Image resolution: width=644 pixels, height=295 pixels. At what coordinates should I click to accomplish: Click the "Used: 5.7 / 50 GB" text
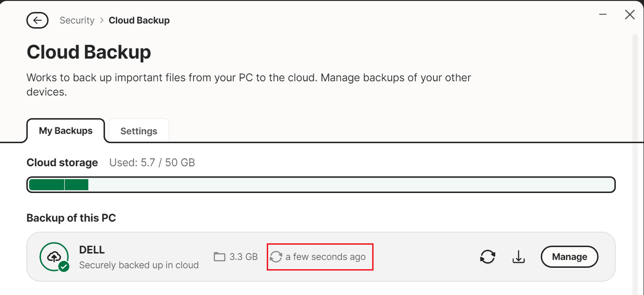[152, 163]
